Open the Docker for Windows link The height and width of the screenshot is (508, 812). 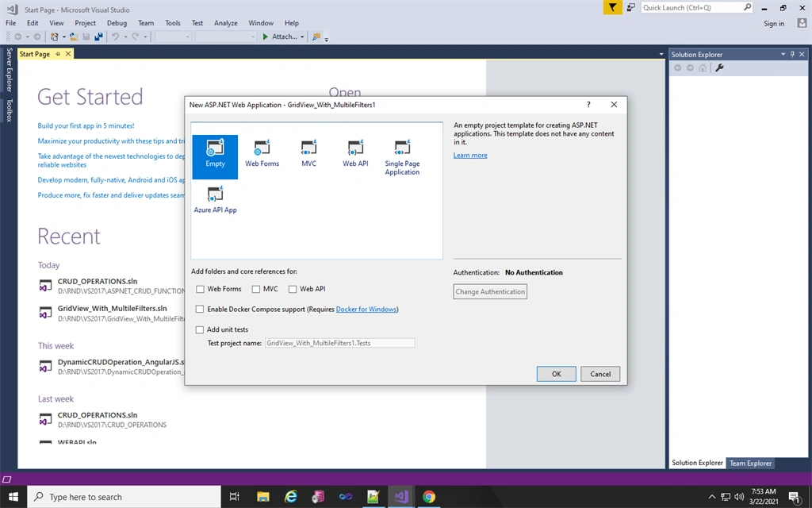click(366, 309)
